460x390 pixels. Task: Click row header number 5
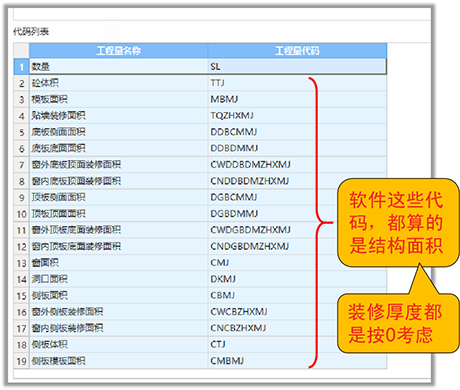point(22,132)
